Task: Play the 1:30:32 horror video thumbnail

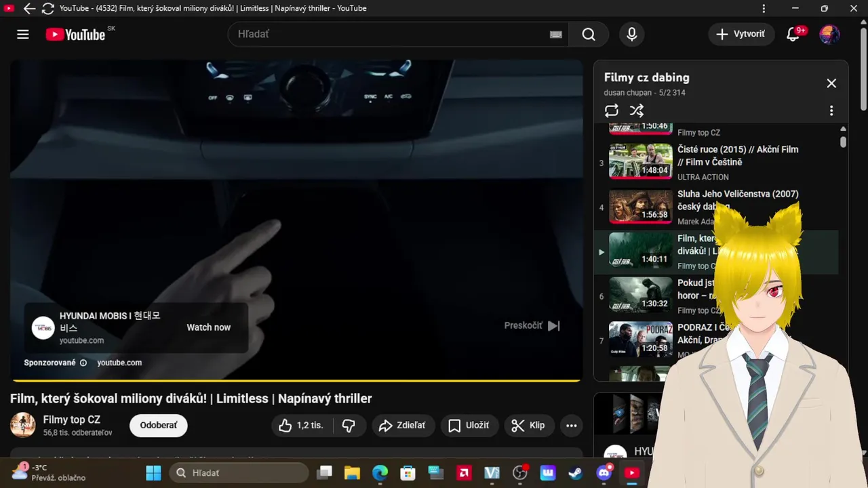Action: click(641, 294)
